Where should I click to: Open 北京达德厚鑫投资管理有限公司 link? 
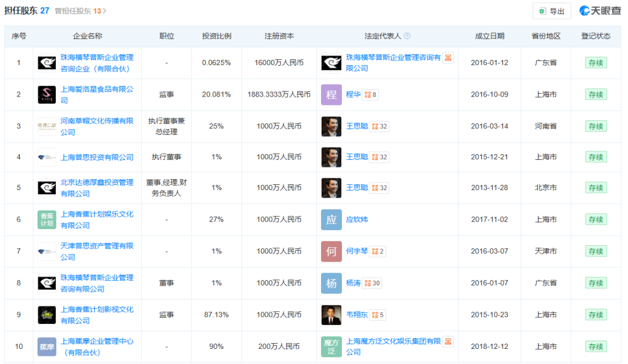point(97,188)
